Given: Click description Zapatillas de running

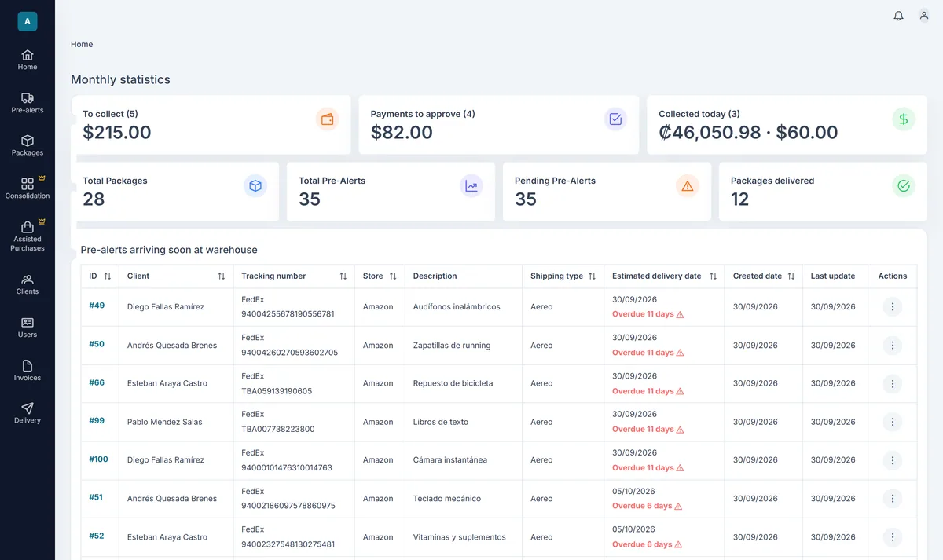Looking at the screenshot, I should 452,346.
